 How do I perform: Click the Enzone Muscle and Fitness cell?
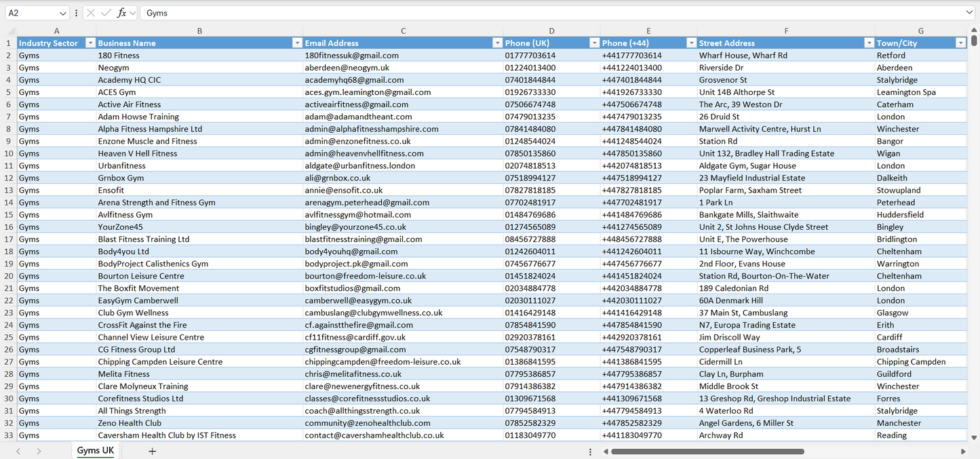click(199, 141)
